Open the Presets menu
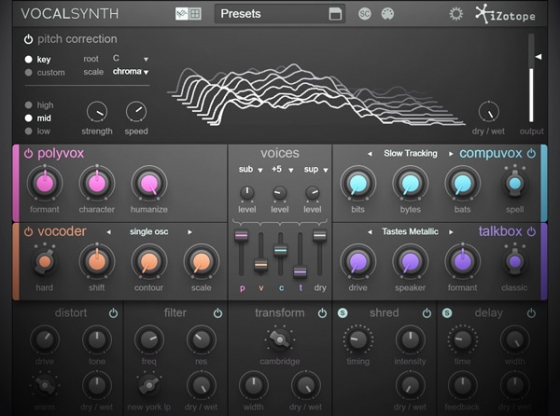Image resolution: width=560 pixels, height=416 pixels. click(279, 14)
